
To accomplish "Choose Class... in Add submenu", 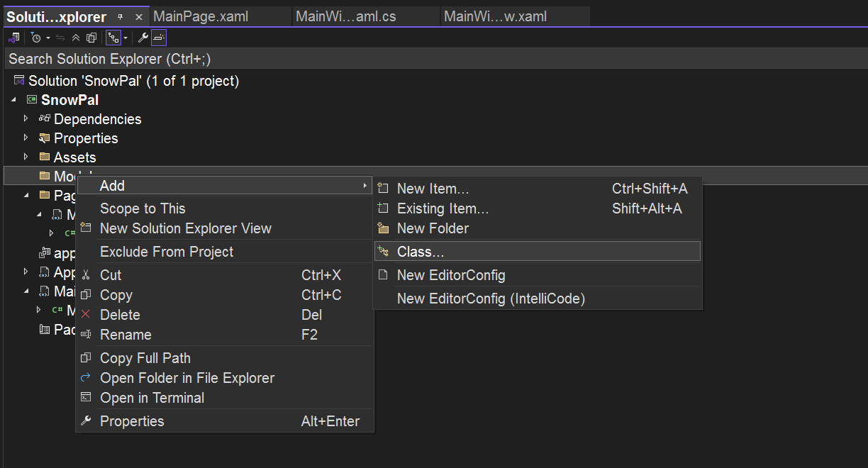I will click(x=538, y=251).
